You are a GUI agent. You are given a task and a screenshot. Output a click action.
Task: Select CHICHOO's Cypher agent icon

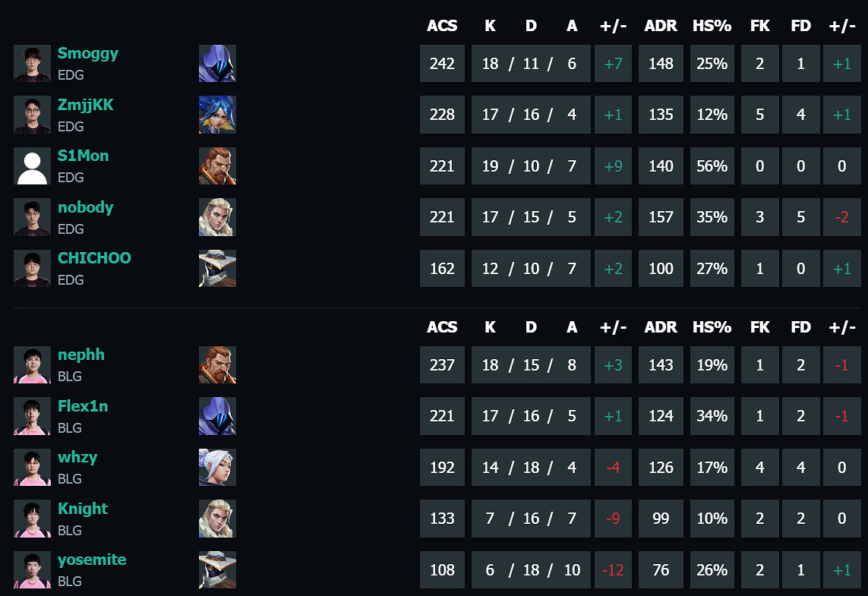pos(217,268)
